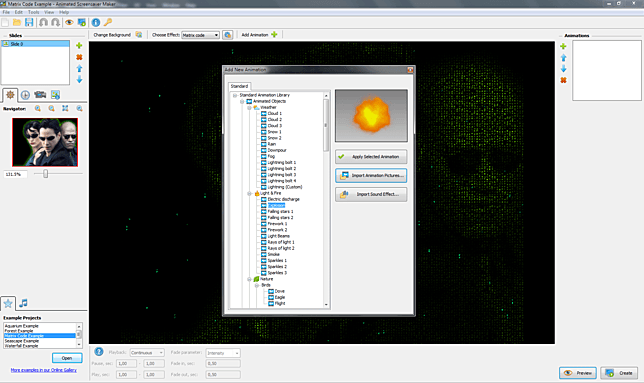Click Import Sound Effect button
The height and width of the screenshot is (383, 644).
point(371,195)
